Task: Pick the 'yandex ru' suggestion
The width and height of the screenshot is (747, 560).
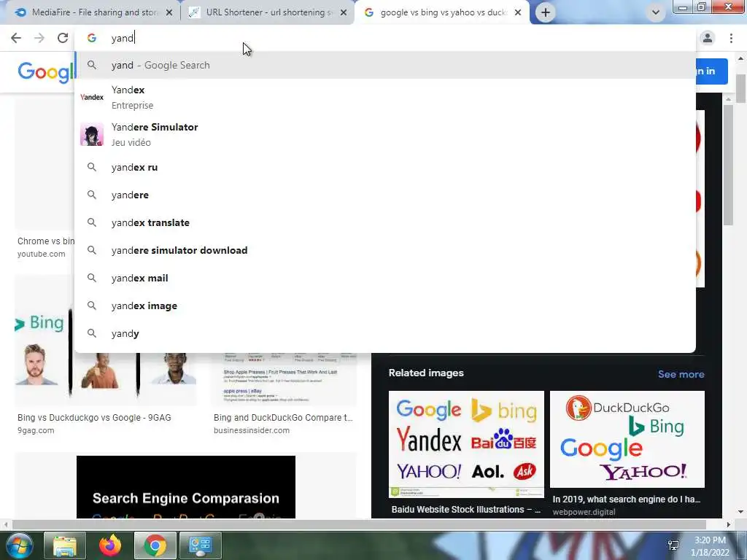Action: pyautogui.click(x=385, y=167)
